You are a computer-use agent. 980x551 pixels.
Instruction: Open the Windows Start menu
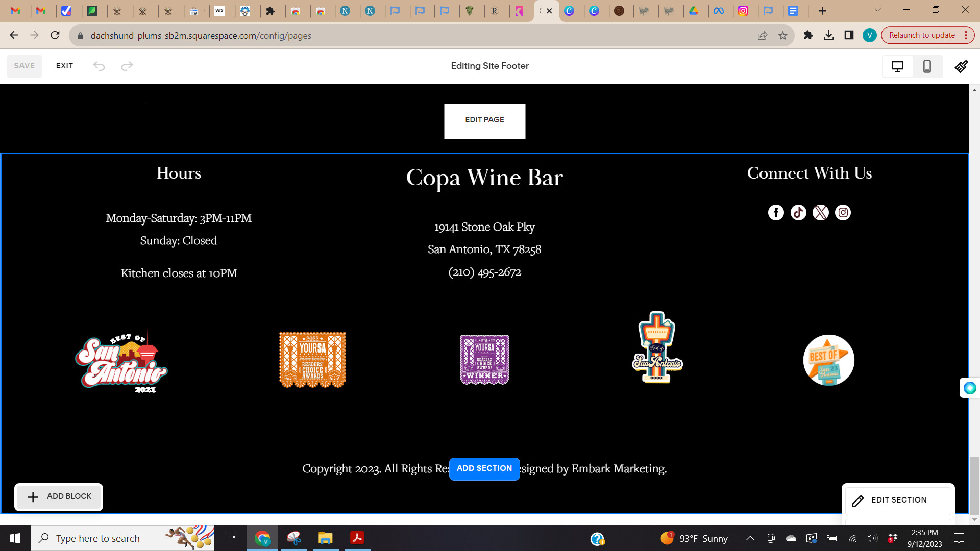tap(15, 538)
